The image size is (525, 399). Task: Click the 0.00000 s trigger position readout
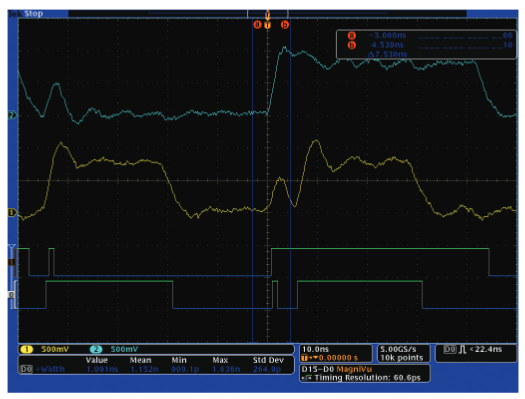coord(338,358)
